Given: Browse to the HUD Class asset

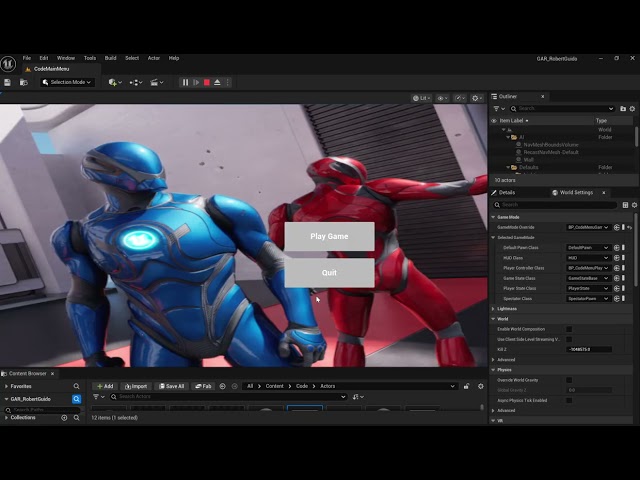Looking at the screenshot, I should pyautogui.click(x=617, y=258).
